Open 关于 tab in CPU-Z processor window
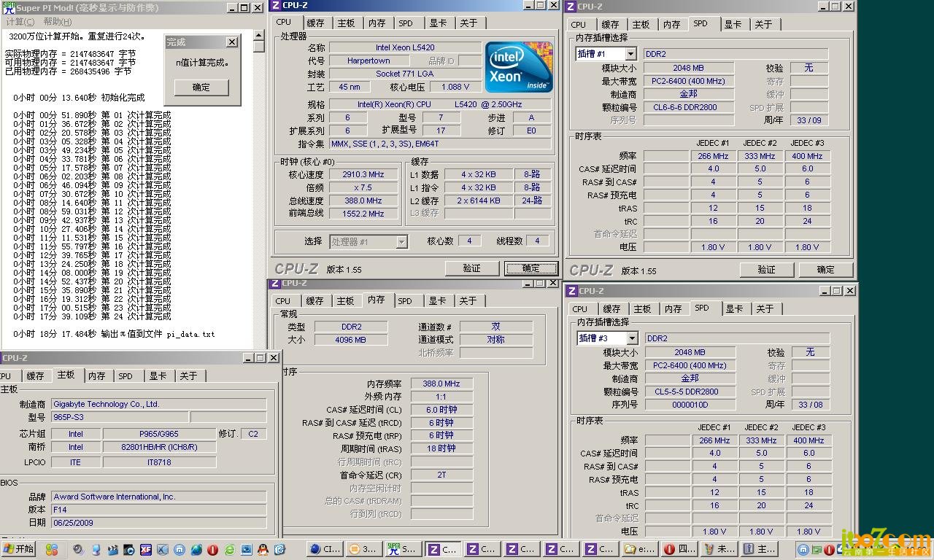 point(468,23)
